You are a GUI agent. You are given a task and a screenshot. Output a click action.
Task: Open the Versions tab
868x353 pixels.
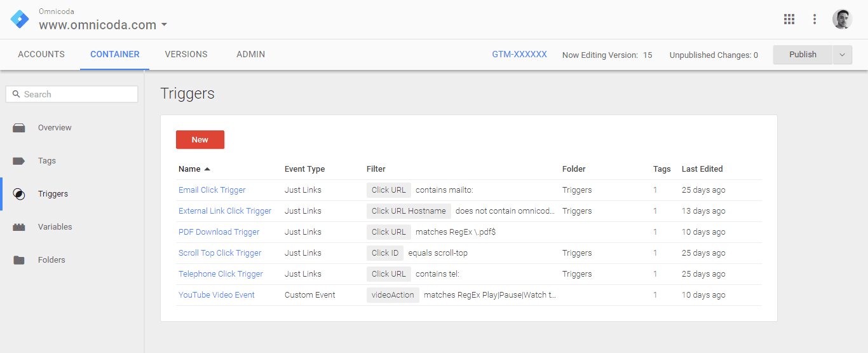(186, 55)
